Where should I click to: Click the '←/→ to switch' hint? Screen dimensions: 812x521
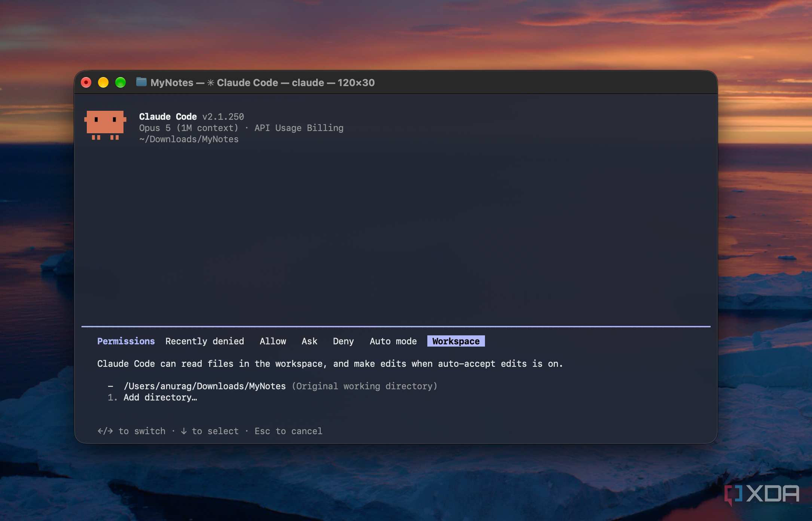pyautogui.click(x=131, y=431)
